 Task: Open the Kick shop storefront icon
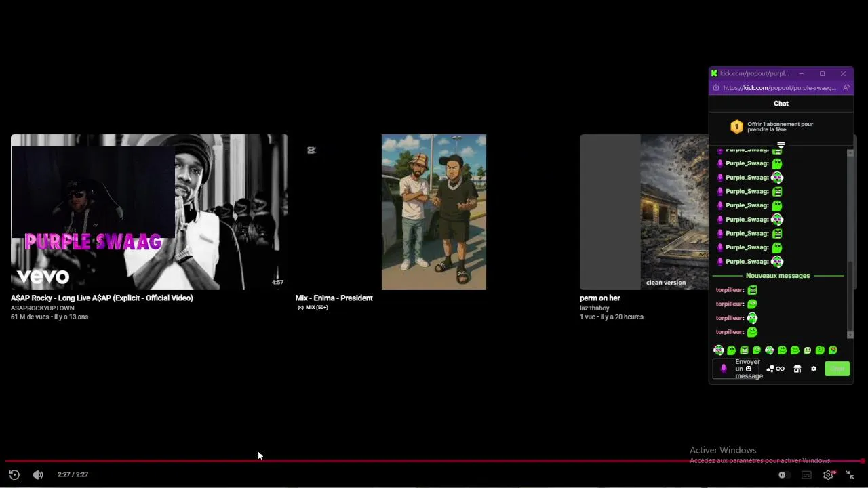pos(797,369)
